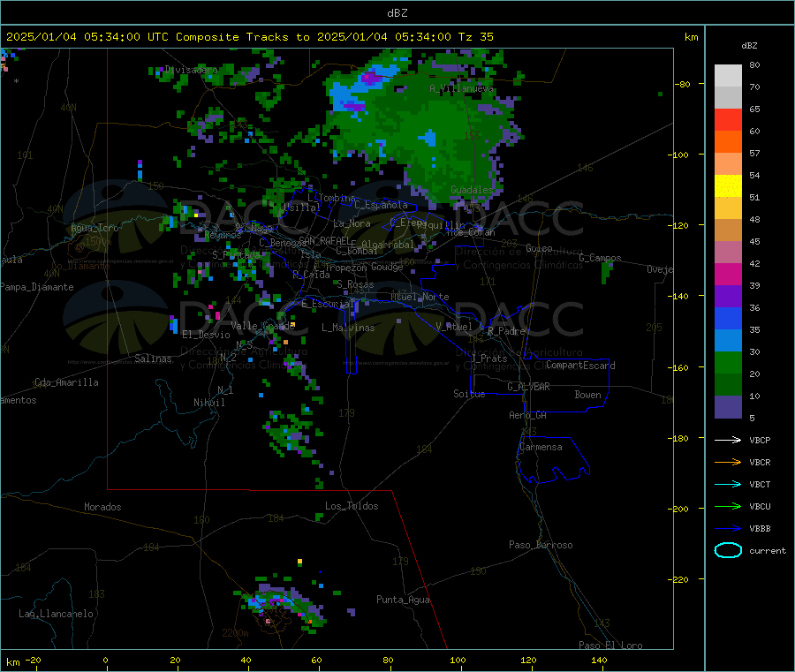The width and height of the screenshot is (795, 672).
Task: Click the 'El_Desvio' map label
Action: coord(206,335)
